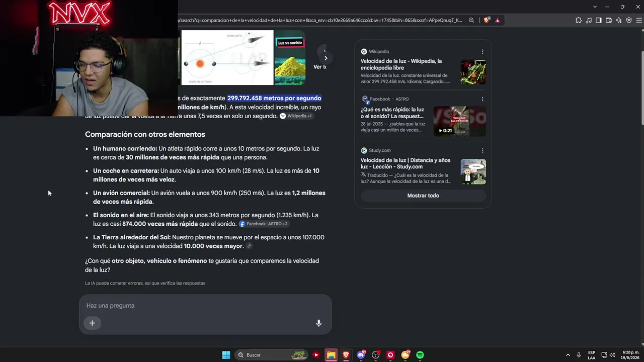The height and width of the screenshot is (362, 644).
Task: Click the microphone voice input icon
Action: pyautogui.click(x=318, y=323)
